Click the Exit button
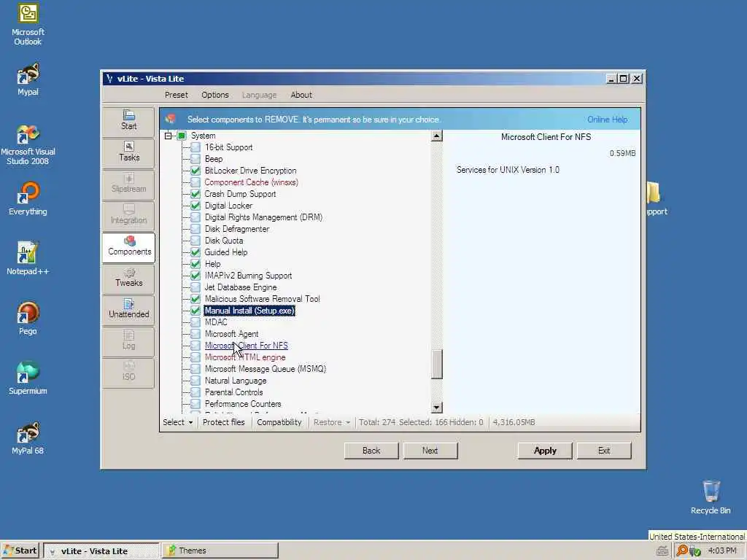Viewport: 747px width, 560px height. coord(604,451)
